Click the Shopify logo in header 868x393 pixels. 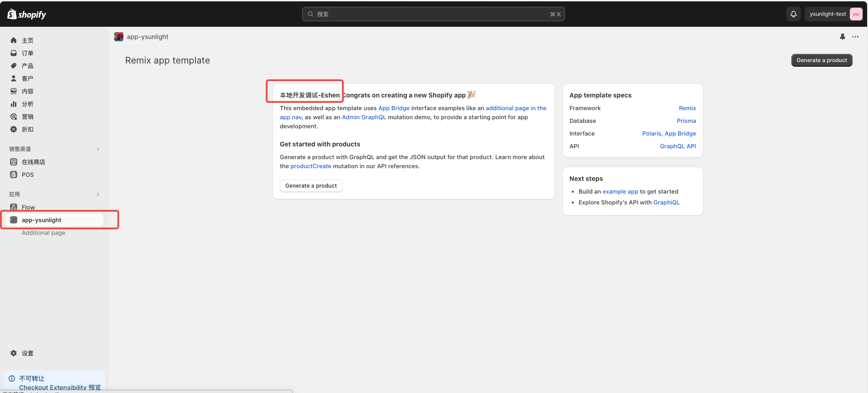[x=27, y=15]
